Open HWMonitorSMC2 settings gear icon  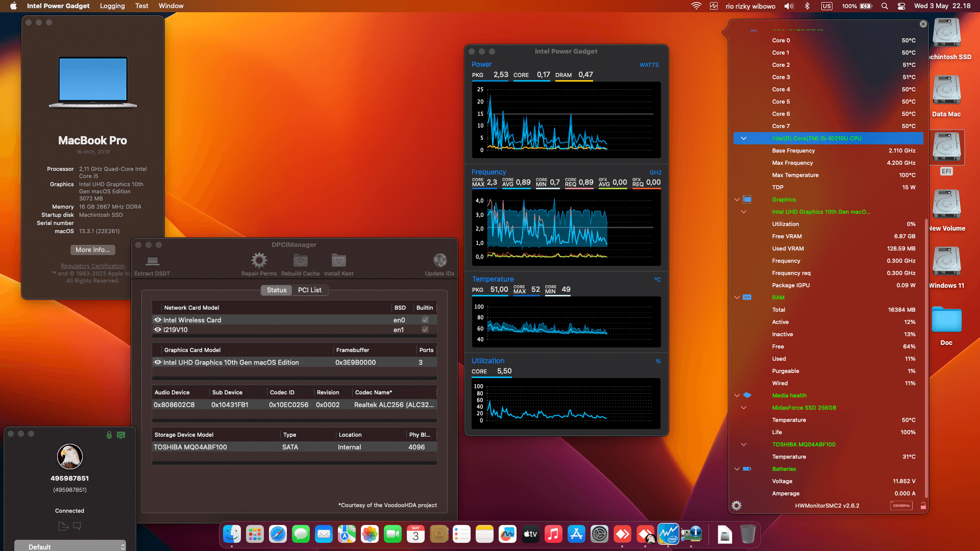pos(736,506)
